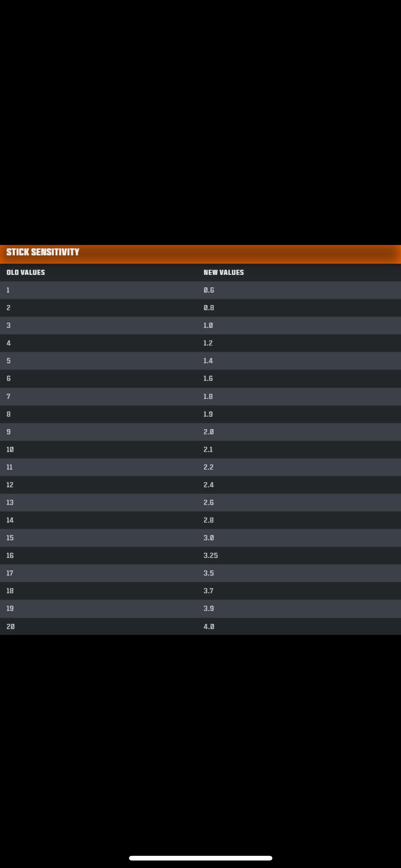Select old value 10 row
This screenshot has width=401, height=868.
(10, 450)
